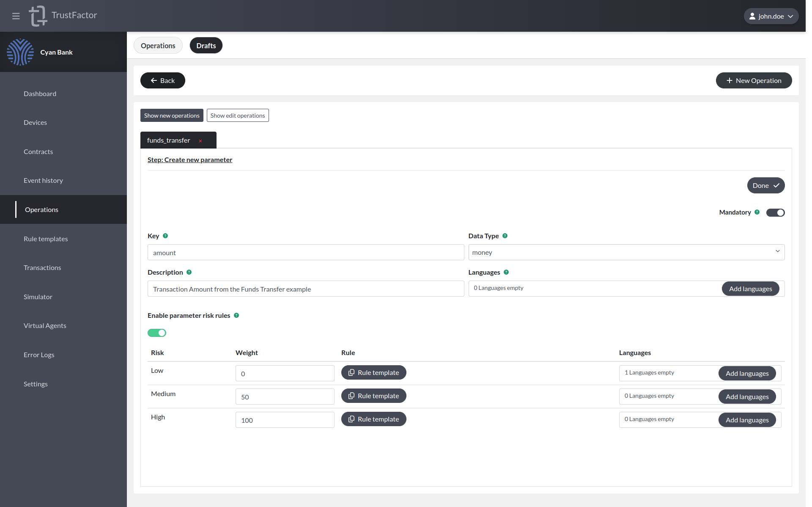The image size is (812, 507).
Task: Toggle the Mandatory switch off
Action: (775, 212)
